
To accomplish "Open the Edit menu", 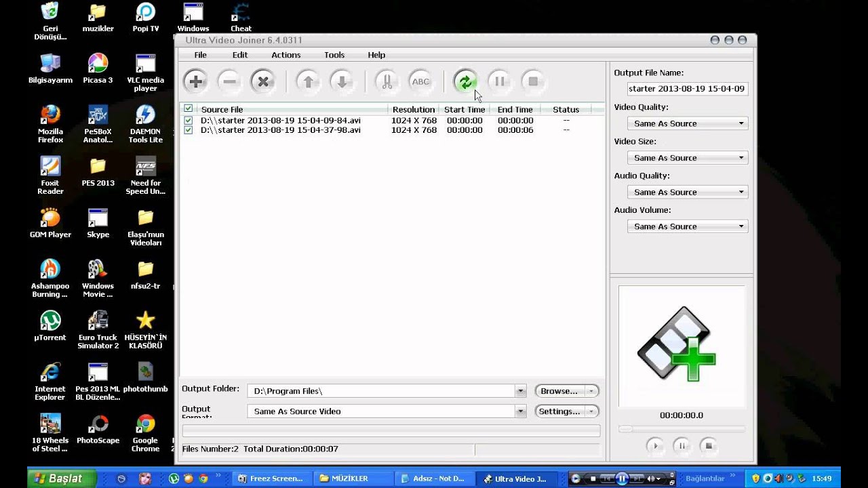I will point(240,55).
